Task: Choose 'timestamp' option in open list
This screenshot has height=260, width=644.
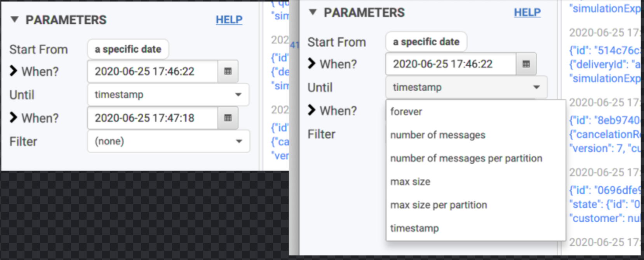Action: pyautogui.click(x=475, y=228)
